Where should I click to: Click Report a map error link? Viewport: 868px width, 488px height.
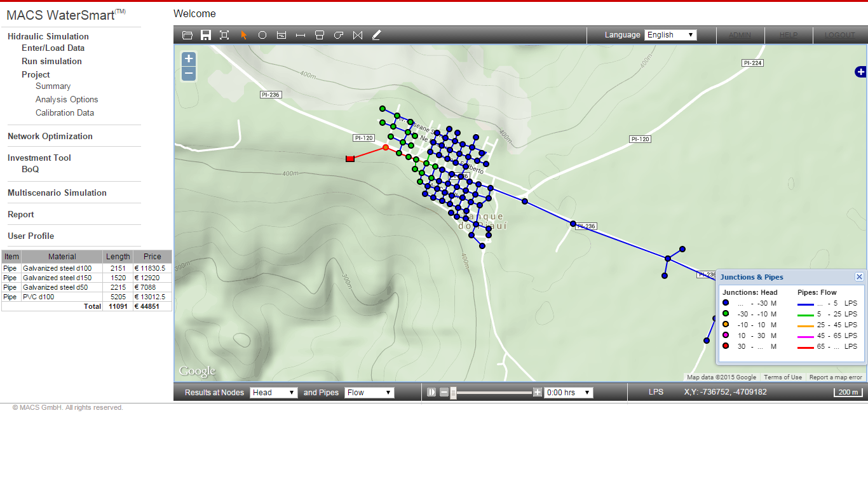click(836, 377)
